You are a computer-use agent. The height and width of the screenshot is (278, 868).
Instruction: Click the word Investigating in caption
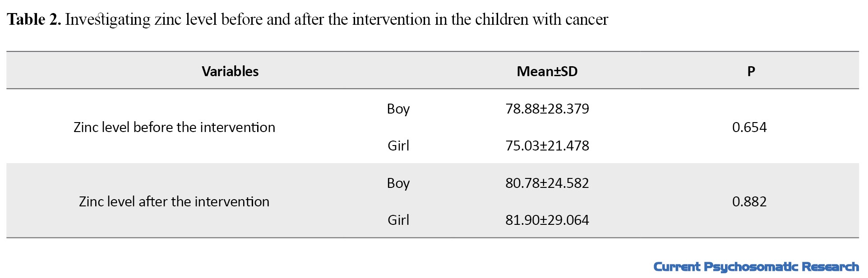click(108, 20)
